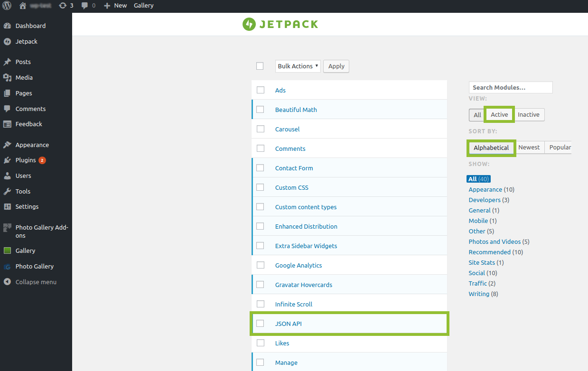Check the Contact Form checkbox
The width and height of the screenshot is (588, 371).
coord(260,167)
